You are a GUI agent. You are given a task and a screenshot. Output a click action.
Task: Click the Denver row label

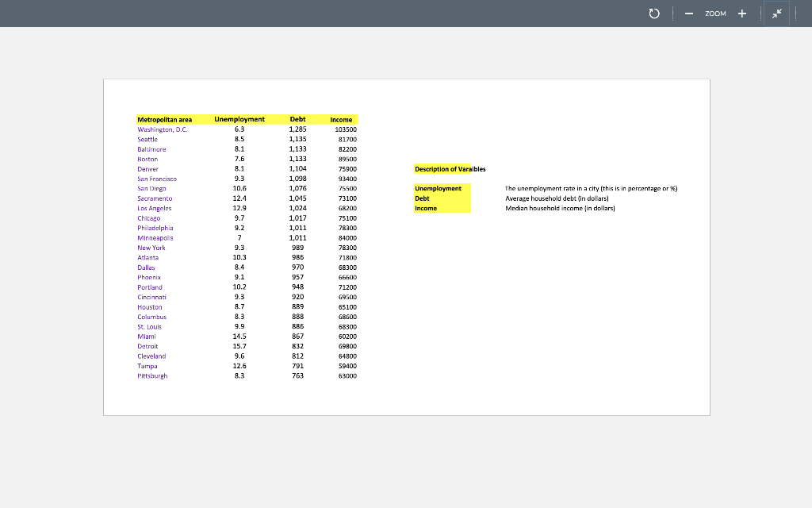point(147,169)
